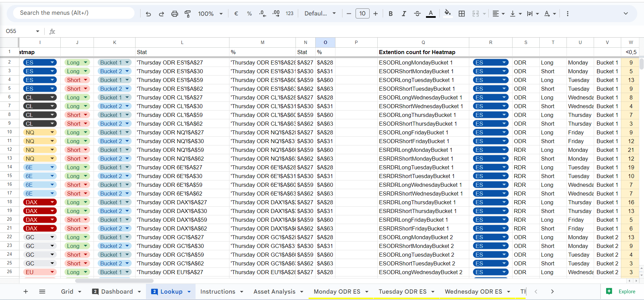Select cell 'Thursday ODR DAX'!$A$27 in column L
The image size is (644, 300).
click(x=182, y=202)
